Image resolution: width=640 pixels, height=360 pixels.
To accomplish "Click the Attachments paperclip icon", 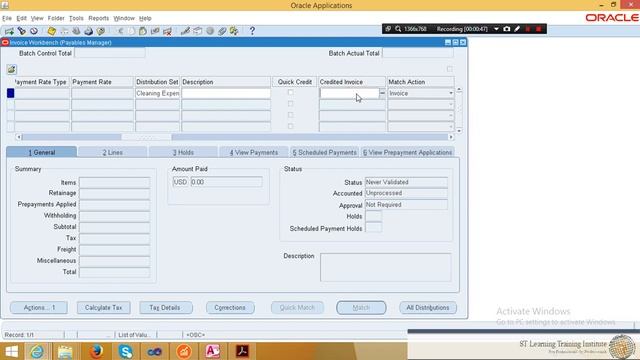I will point(222,31).
